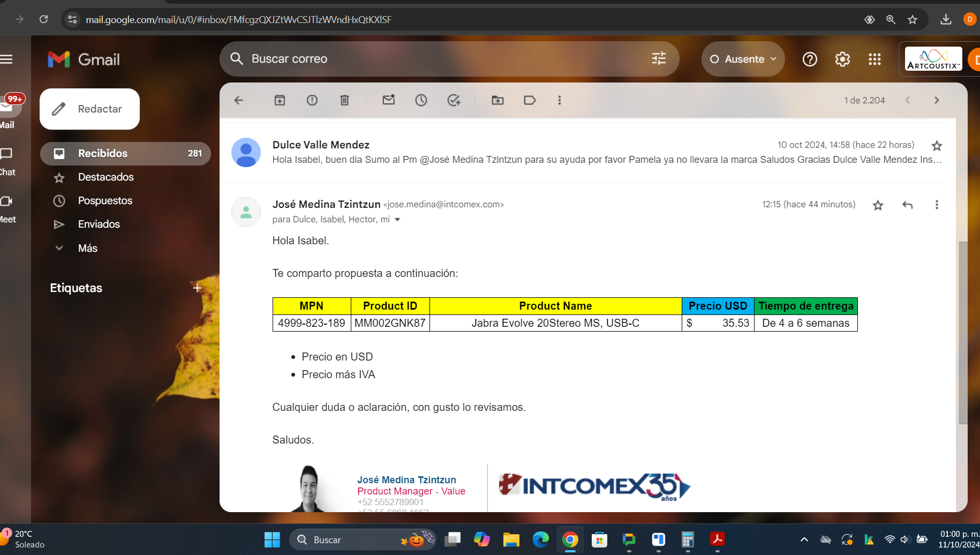Expand recipient details arrow
This screenshot has height=555, width=980.
pyautogui.click(x=397, y=220)
